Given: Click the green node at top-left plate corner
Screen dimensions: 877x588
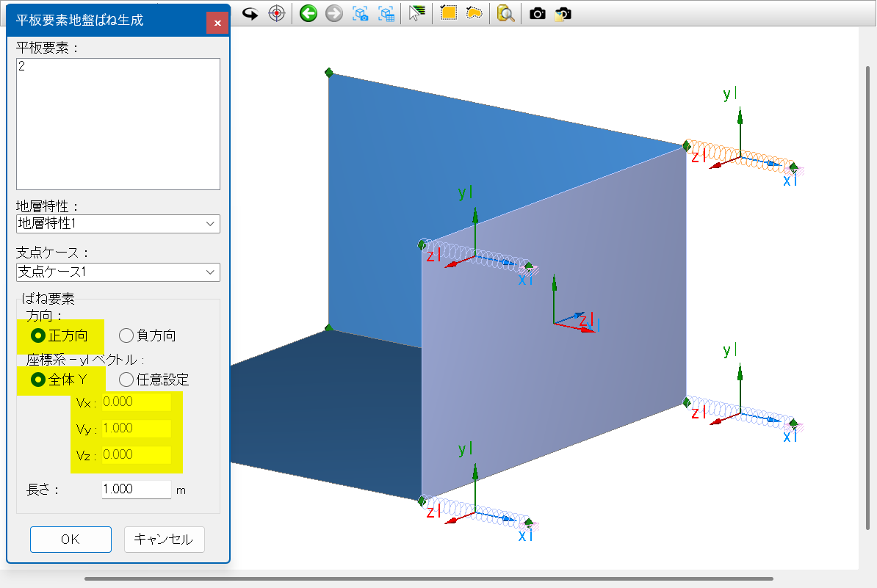Looking at the screenshot, I should click(x=329, y=72).
